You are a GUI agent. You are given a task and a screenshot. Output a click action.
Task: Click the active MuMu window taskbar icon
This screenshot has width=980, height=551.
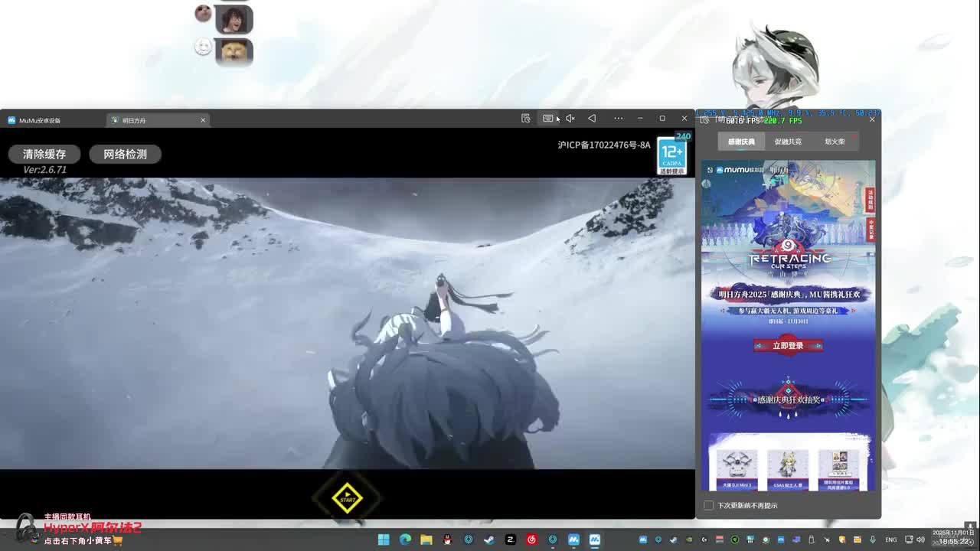click(x=594, y=540)
